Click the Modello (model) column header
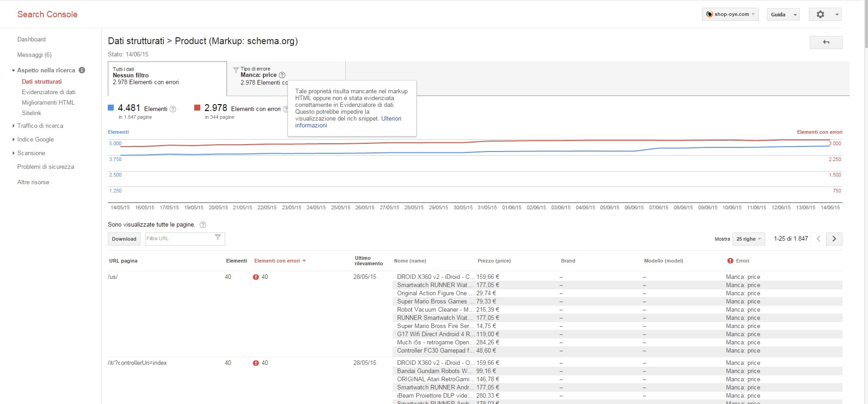This screenshot has width=868, height=404. tap(664, 261)
